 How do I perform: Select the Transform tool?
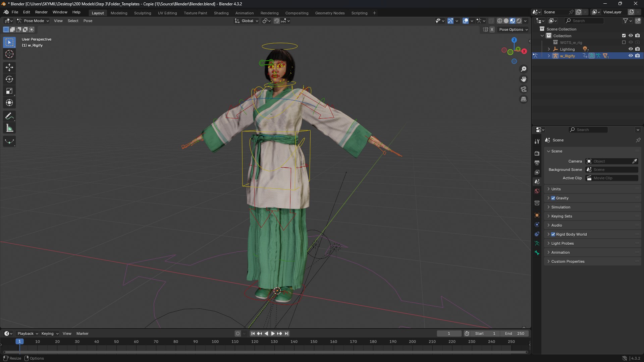tap(9, 103)
